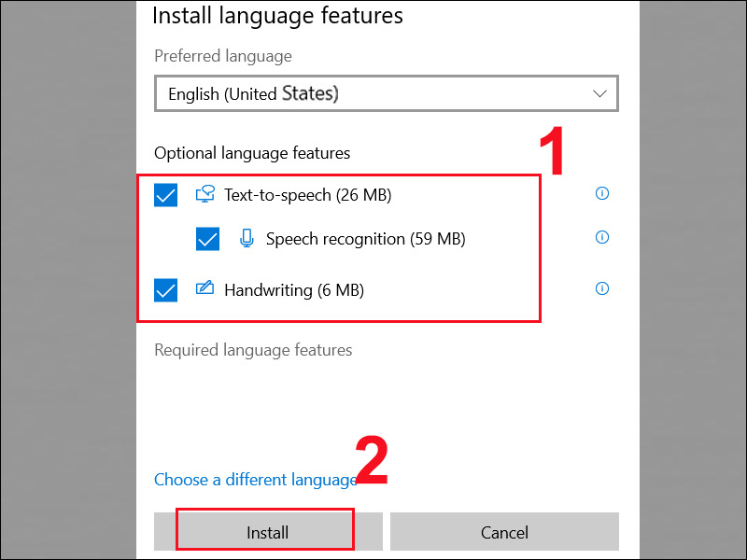Click the Install language features heading
747x560 pixels.
pos(276,16)
